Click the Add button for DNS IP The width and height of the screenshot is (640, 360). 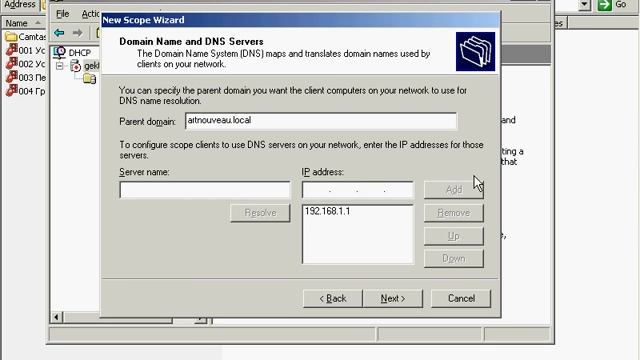pyautogui.click(x=453, y=189)
